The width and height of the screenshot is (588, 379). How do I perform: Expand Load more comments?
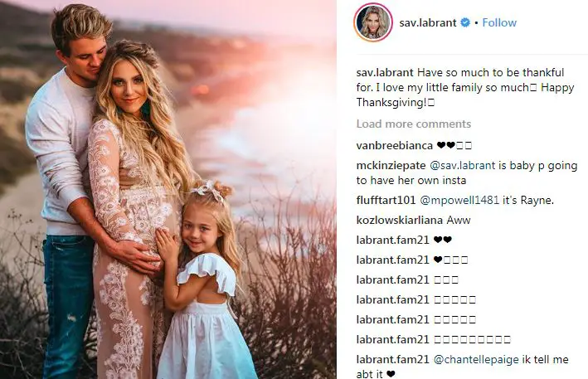point(414,124)
